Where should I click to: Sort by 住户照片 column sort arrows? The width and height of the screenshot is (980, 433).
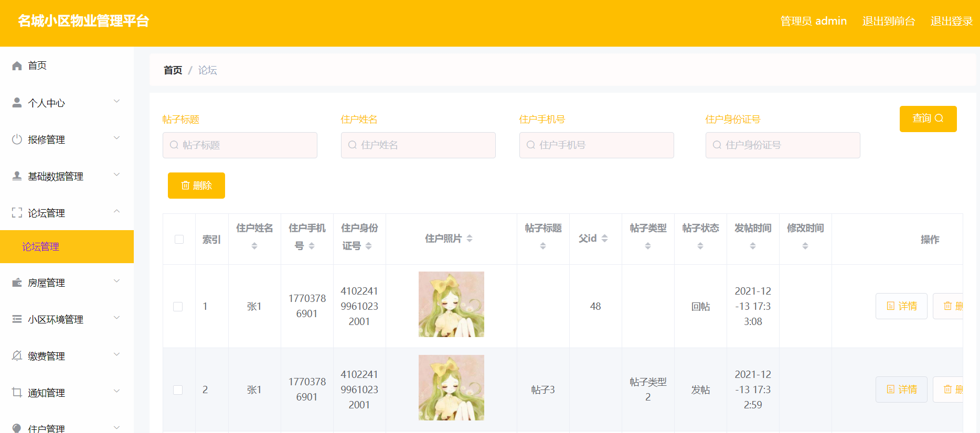[x=470, y=239]
